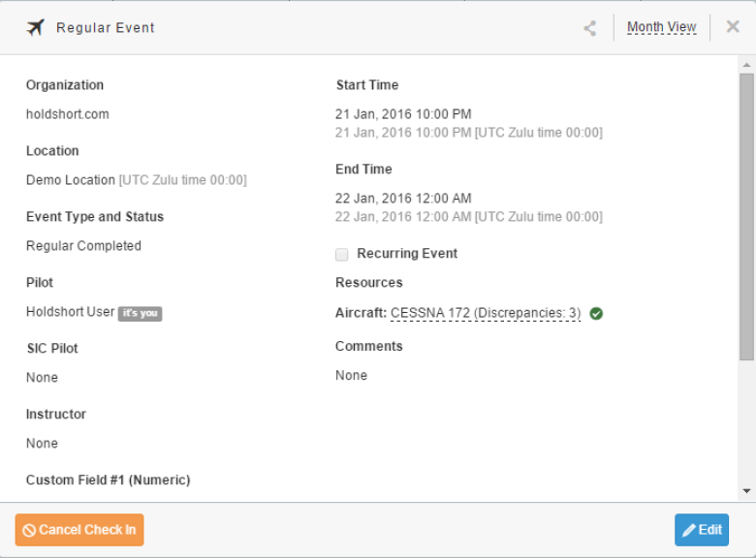The height and width of the screenshot is (558, 756).
Task: Click the "it's you" badge next to pilot
Action: (x=140, y=313)
